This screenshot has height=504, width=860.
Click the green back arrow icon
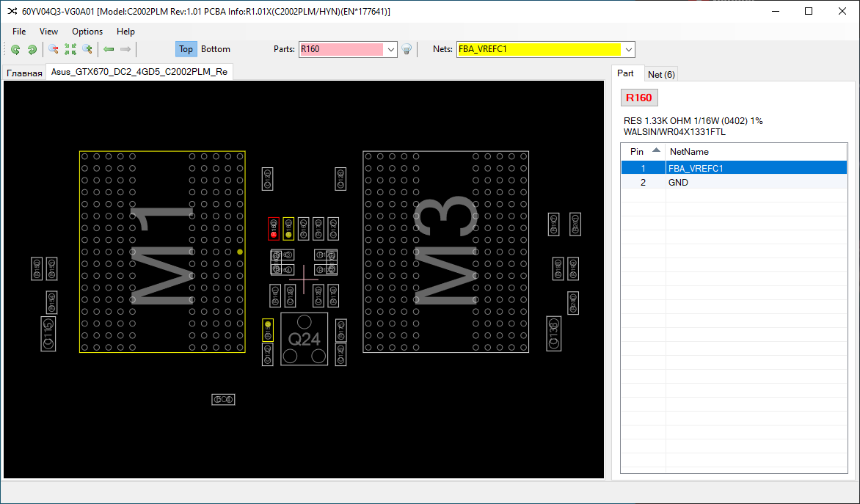pyautogui.click(x=109, y=50)
